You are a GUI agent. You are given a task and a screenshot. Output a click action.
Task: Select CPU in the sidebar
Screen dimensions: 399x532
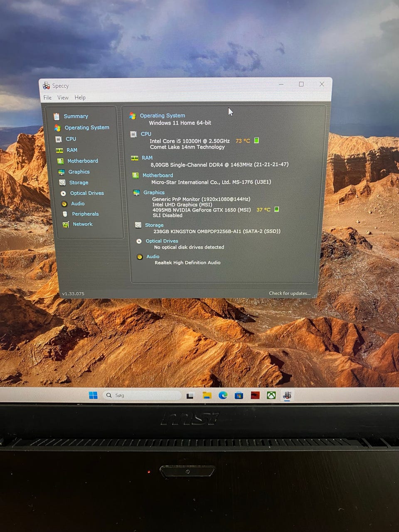tap(71, 139)
